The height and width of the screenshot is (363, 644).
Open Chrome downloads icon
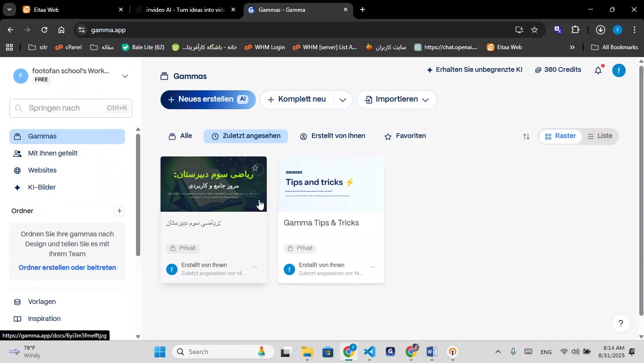pyautogui.click(x=600, y=30)
